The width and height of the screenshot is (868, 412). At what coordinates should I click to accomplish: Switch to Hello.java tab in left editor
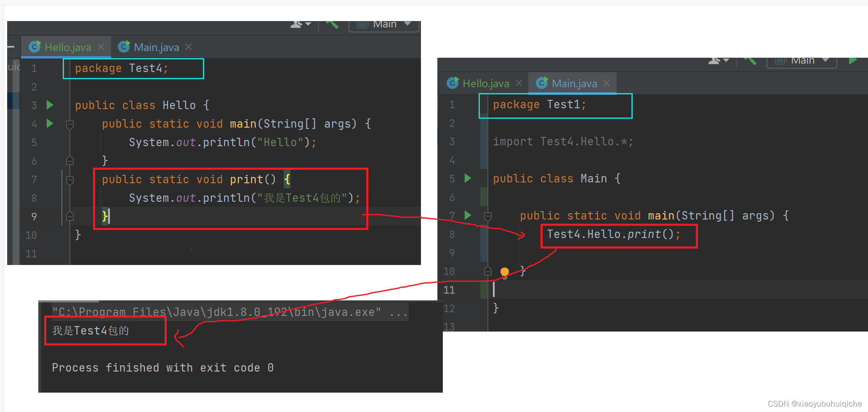[67, 47]
